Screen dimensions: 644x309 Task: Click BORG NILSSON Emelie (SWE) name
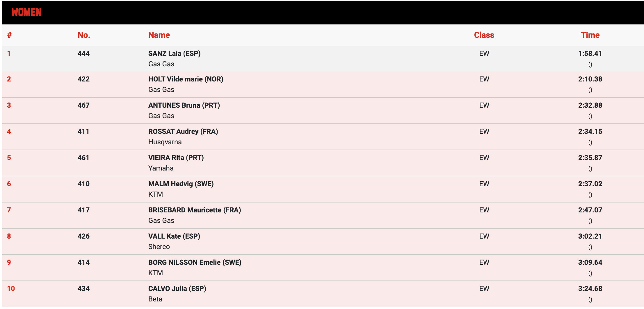coord(195,262)
